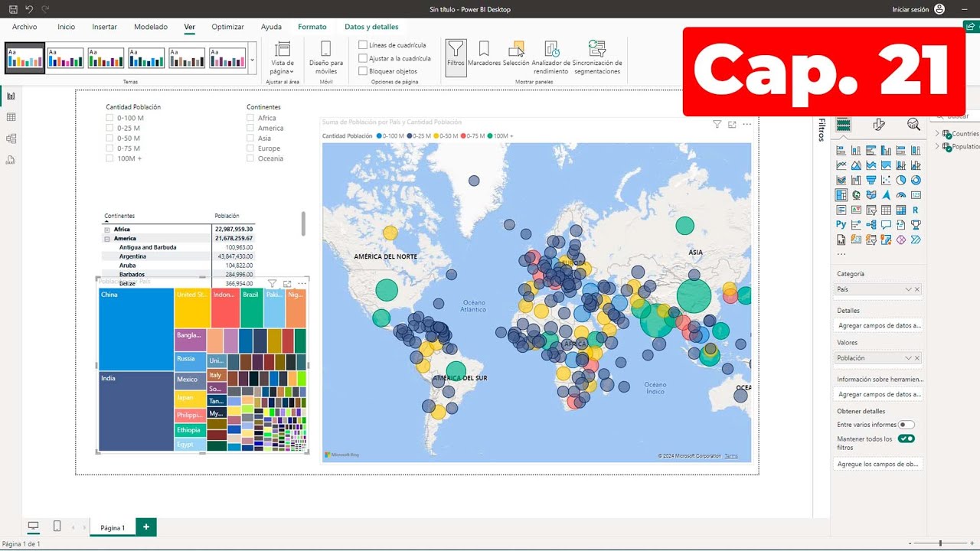The height and width of the screenshot is (551, 980).
Task: Apply the second theme thumbnail swatch
Action: (65, 58)
